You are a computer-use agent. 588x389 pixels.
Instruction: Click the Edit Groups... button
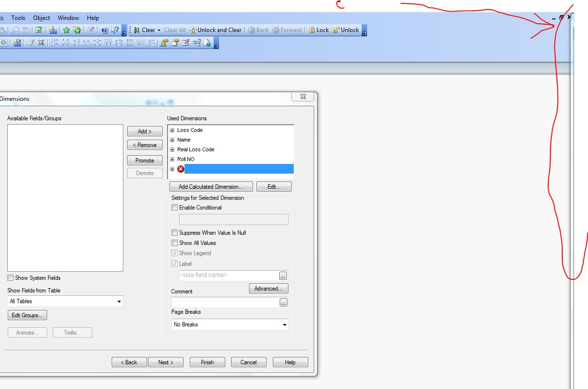(27, 315)
